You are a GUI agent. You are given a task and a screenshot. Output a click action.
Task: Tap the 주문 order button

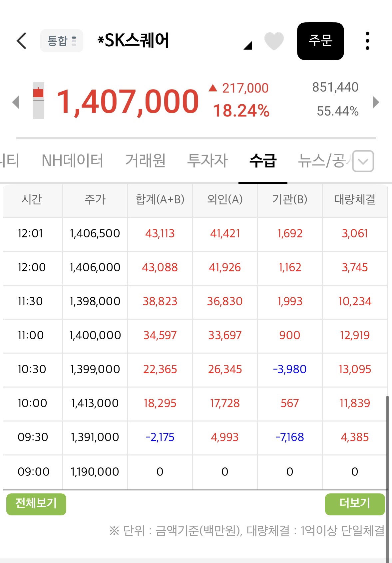tap(320, 41)
